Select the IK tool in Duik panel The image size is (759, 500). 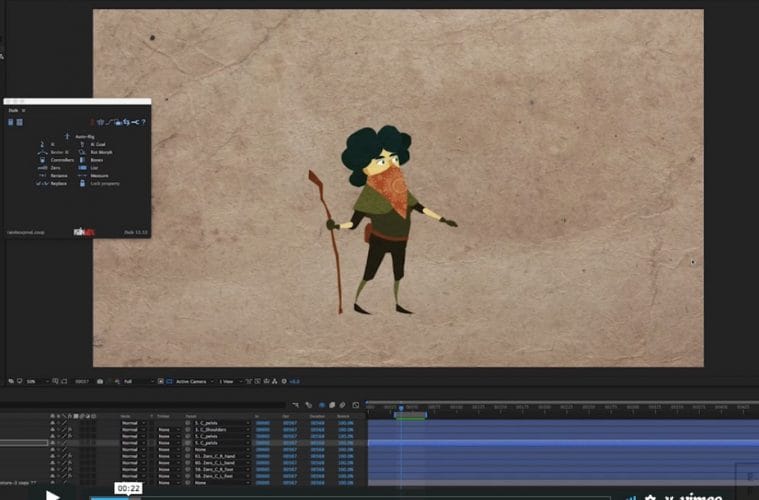point(45,144)
